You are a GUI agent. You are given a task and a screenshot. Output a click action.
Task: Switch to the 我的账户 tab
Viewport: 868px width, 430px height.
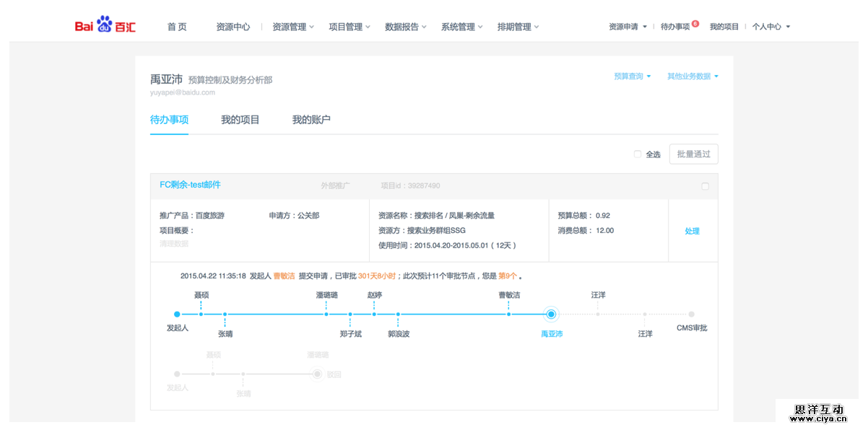click(311, 120)
